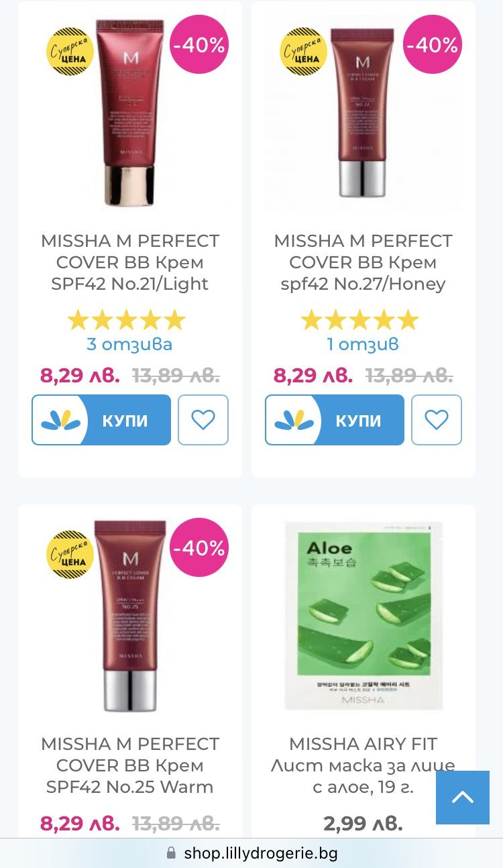Open No.27/Honey BB cream product image
Screen dimensions: 503x868
[363, 111]
